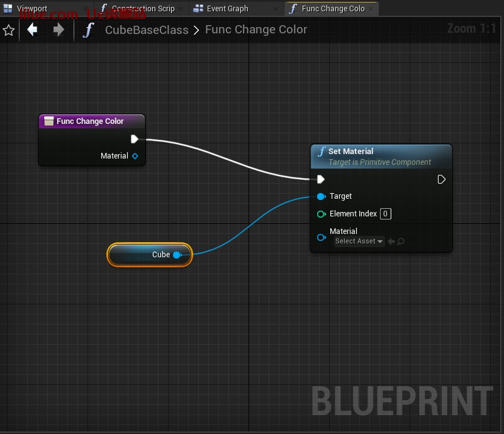The width and height of the screenshot is (504, 434).
Task: Browse to asset with the magnifier icon
Action: pyautogui.click(x=401, y=242)
